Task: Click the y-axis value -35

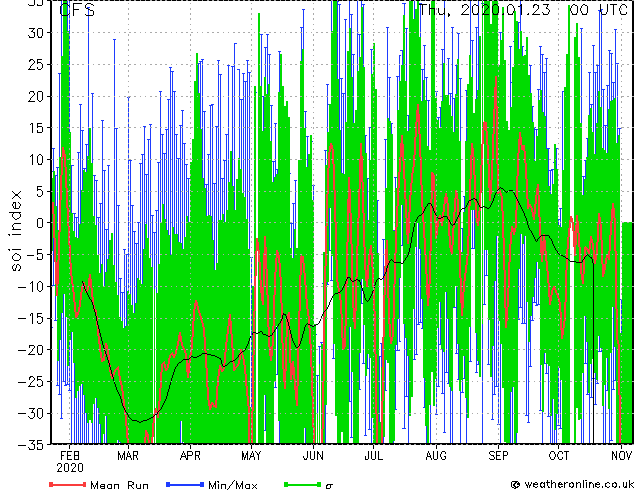Action: 31,445
